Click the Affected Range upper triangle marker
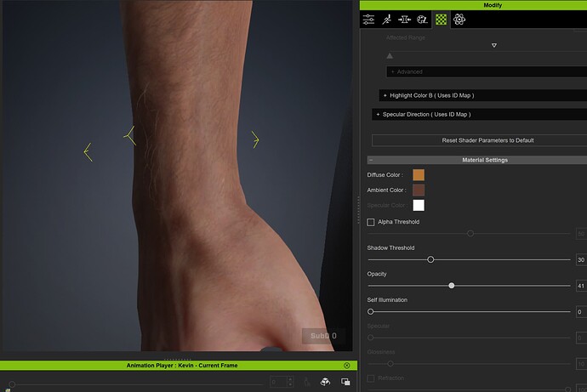The width and height of the screenshot is (587, 392). [494, 45]
